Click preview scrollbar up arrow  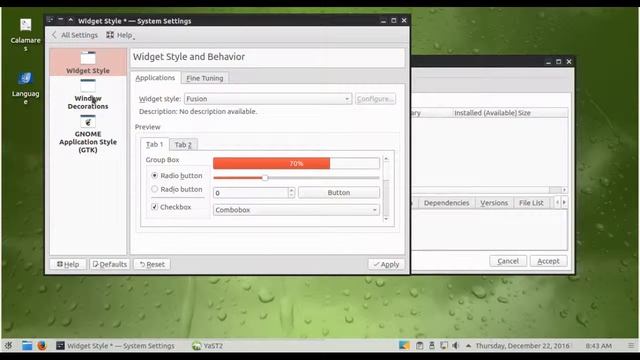386,158
